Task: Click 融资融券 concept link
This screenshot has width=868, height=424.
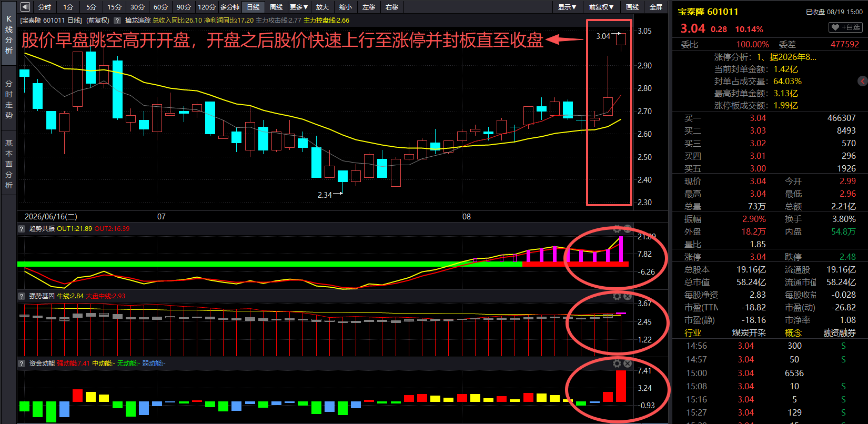Action: (840, 333)
